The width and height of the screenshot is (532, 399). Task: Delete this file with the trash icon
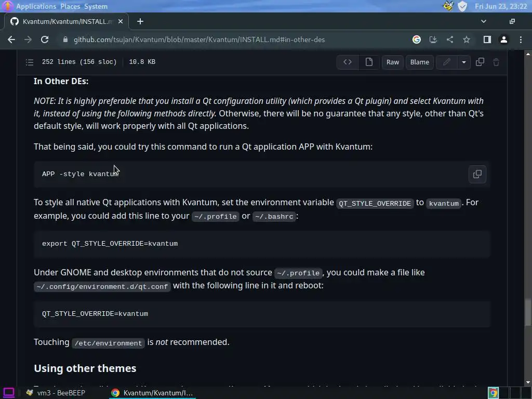pyautogui.click(x=496, y=62)
